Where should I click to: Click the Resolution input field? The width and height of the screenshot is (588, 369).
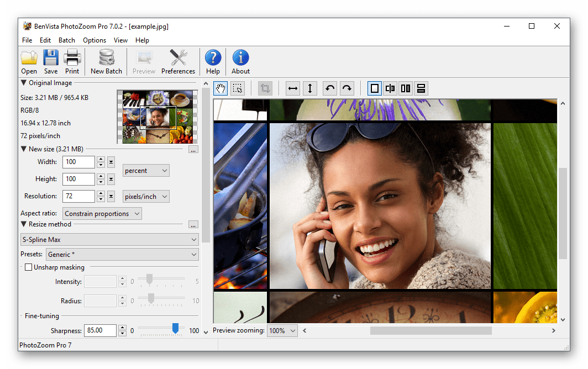point(78,196)
